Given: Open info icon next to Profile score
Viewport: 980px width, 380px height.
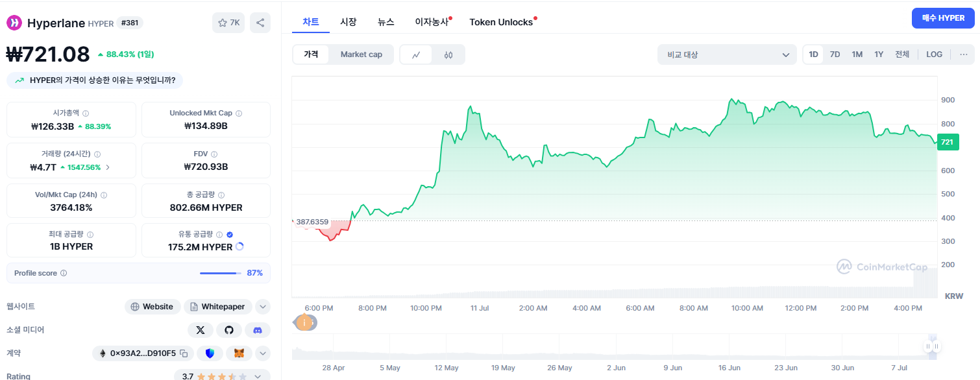Looking at the screenshot, I should click(x=64, y=273).
